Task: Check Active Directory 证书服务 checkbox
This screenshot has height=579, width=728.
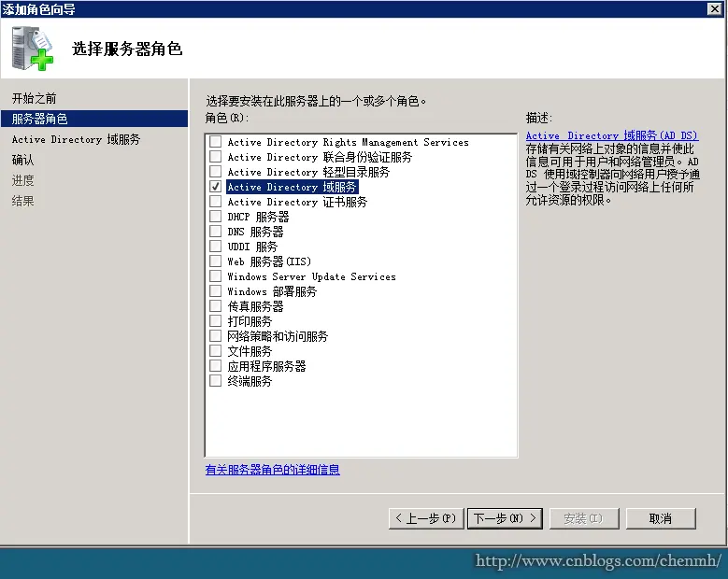Action: click(216, 202)
